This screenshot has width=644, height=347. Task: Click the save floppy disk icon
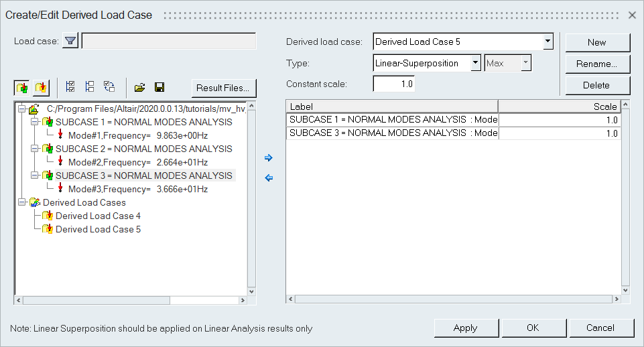pyautogui.click(x=159, y=87)
